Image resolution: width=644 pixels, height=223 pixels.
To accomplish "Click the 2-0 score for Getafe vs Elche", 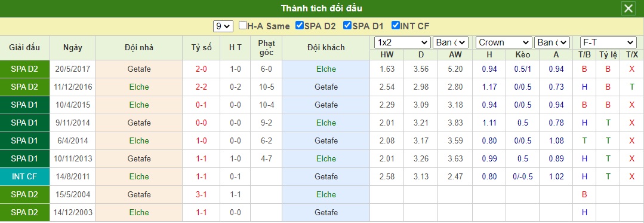I will [201, 69].
